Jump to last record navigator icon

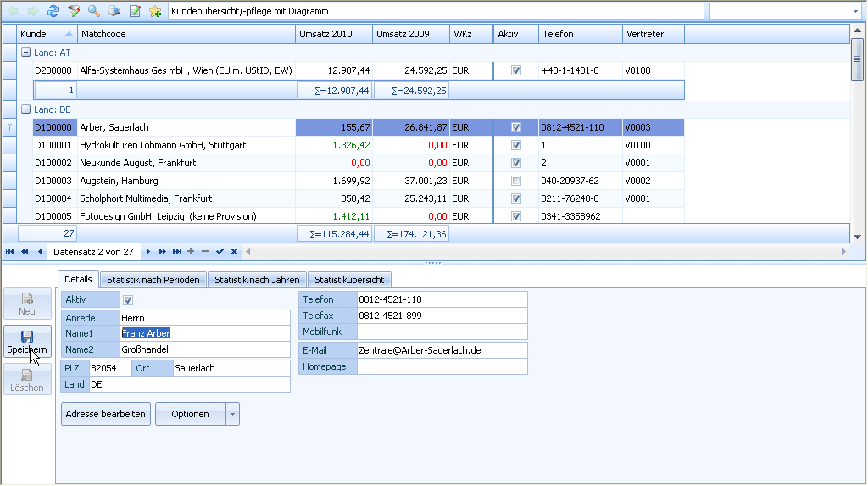176,252
